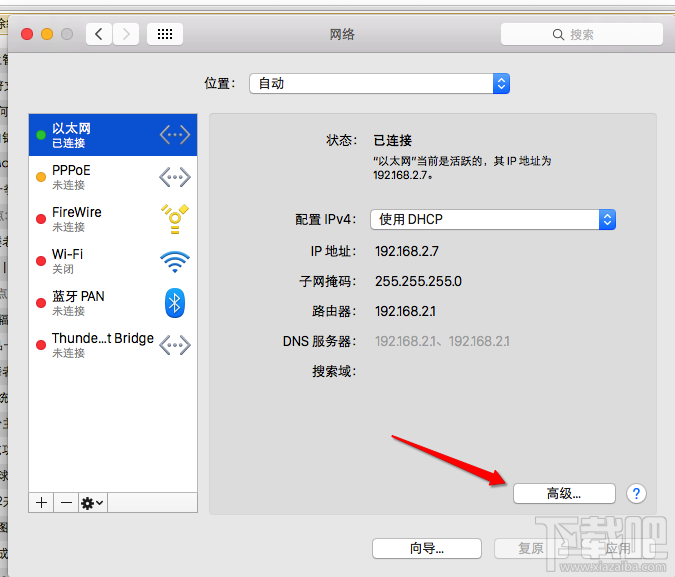Screen dimensions: 675x577
Task: Click green status dot of 以太网
Action: (41, 135)
